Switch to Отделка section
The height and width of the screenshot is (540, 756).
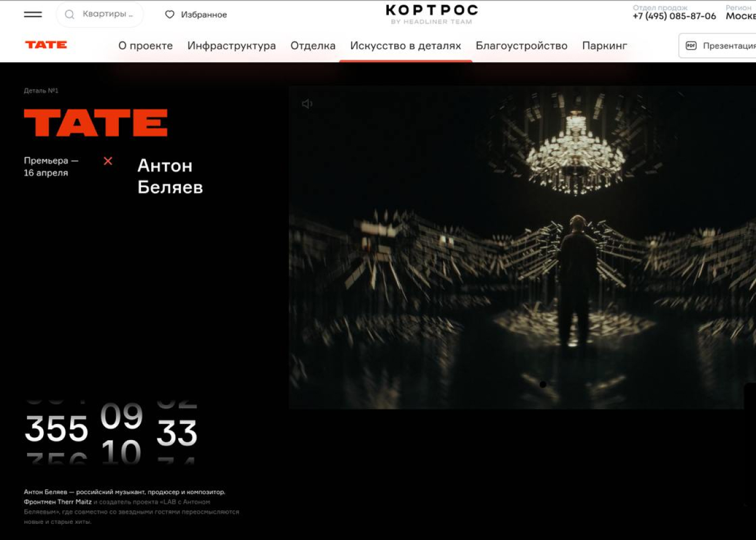coord(313,46)
